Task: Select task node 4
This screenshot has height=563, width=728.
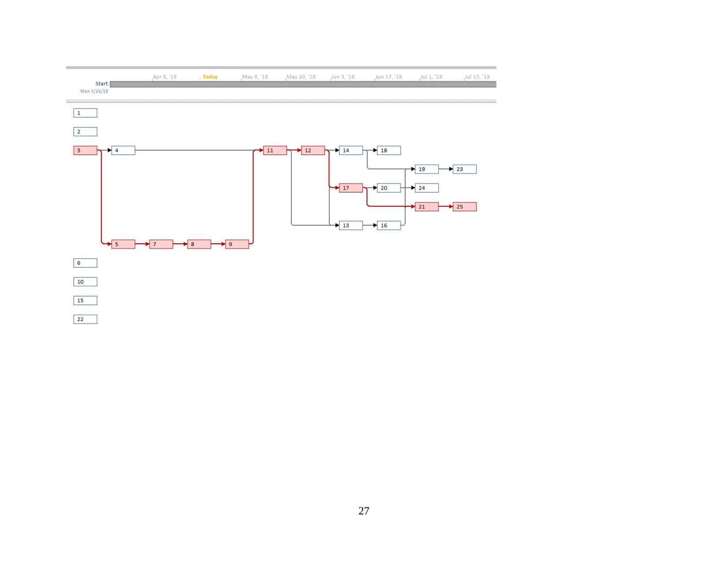Action: pyautogui.click(x=123, y=151)
